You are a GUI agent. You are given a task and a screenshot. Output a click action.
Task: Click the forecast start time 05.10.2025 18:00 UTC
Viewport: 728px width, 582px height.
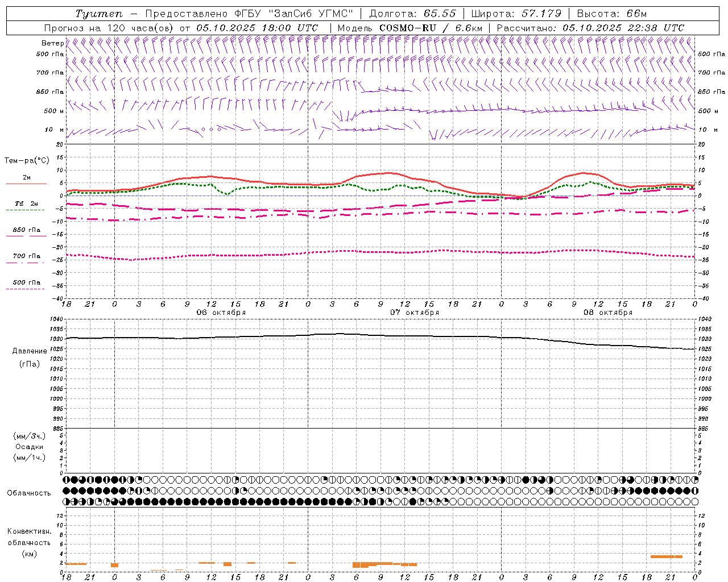coord(257,28)
